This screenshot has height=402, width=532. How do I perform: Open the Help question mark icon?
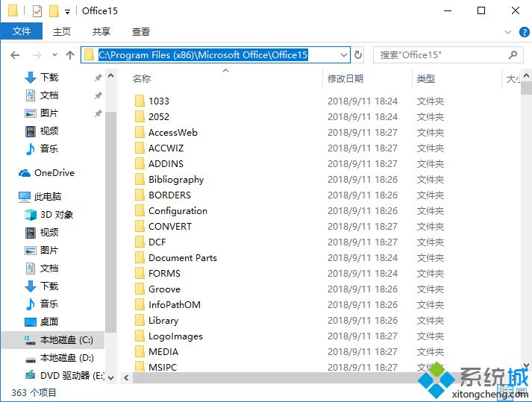click(524, 32)
